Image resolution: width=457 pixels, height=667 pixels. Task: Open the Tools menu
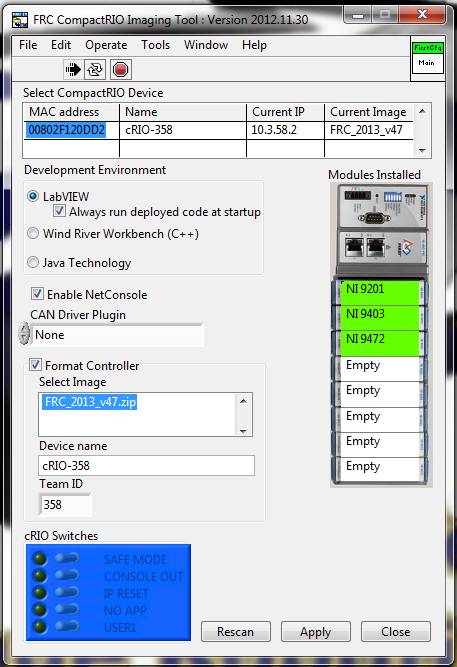pyautogui.click(x=155, y=45)
